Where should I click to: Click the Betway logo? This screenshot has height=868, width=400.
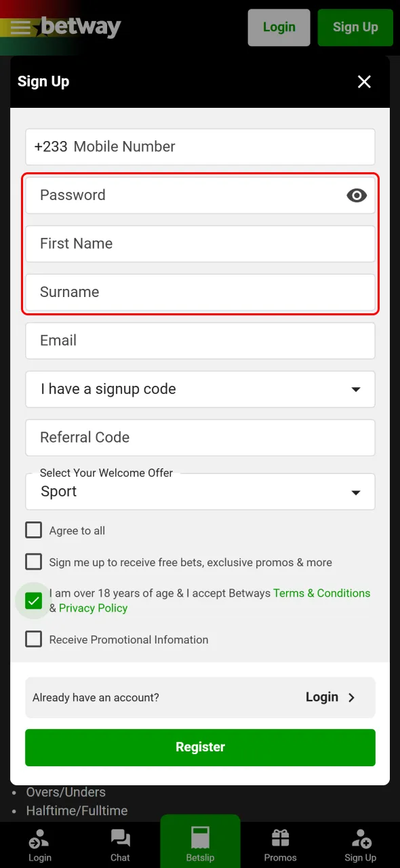[x=80, y=27]
